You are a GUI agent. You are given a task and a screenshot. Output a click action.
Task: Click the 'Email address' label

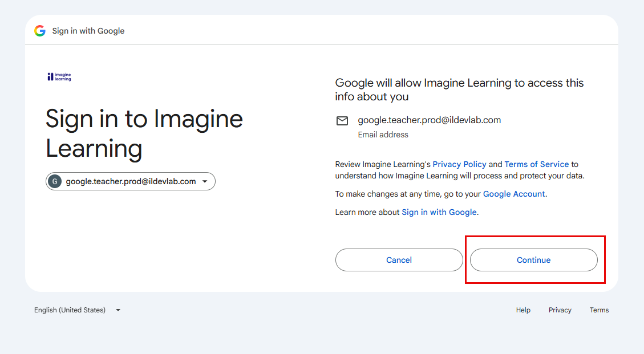[383, 135]
